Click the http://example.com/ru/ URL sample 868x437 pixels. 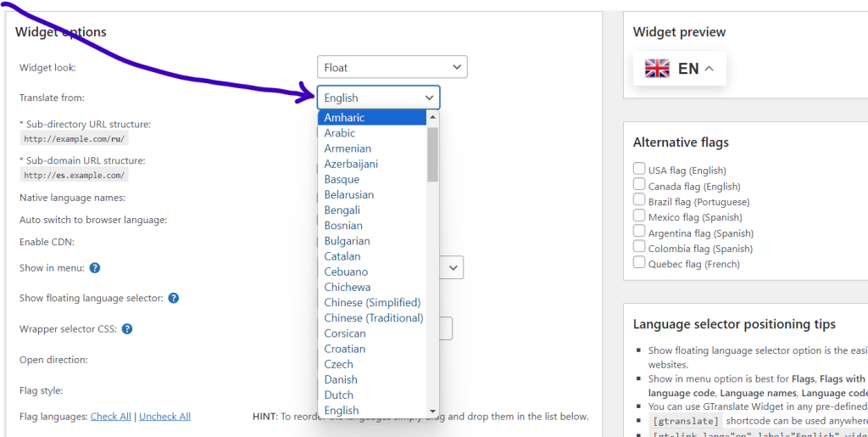[x=75, y=138]
